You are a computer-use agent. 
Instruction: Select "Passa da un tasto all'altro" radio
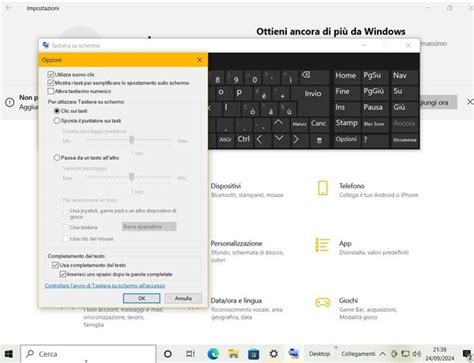click(x=57, y=158)
